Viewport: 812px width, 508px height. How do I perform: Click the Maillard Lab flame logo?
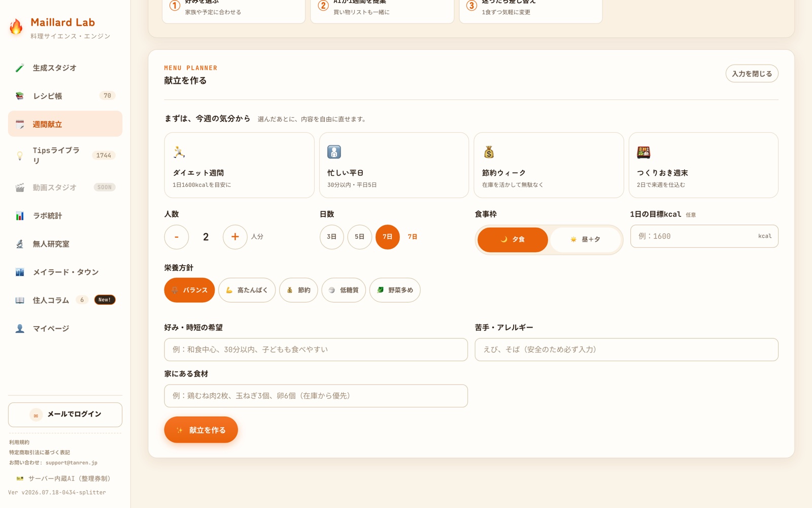[16, 27]
